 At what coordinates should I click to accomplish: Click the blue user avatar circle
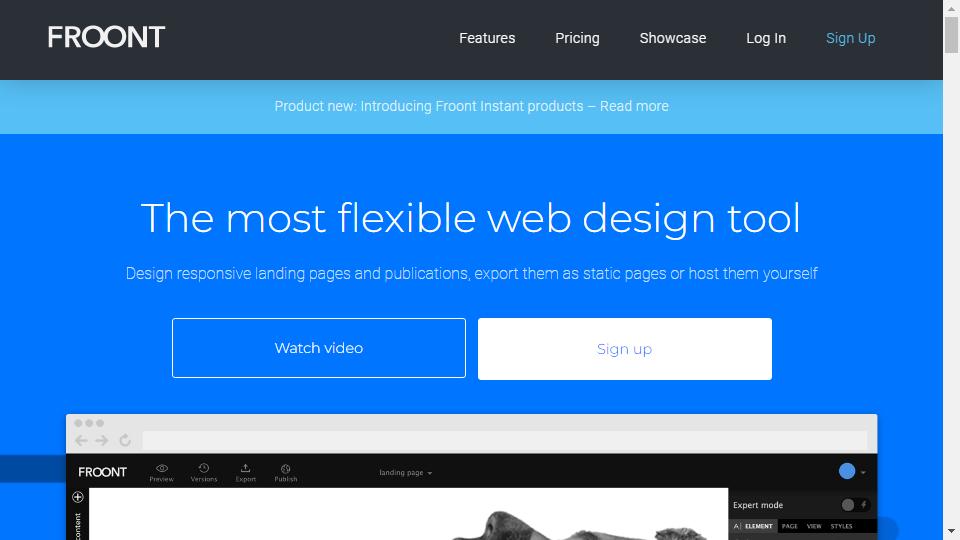click(847, 471)
